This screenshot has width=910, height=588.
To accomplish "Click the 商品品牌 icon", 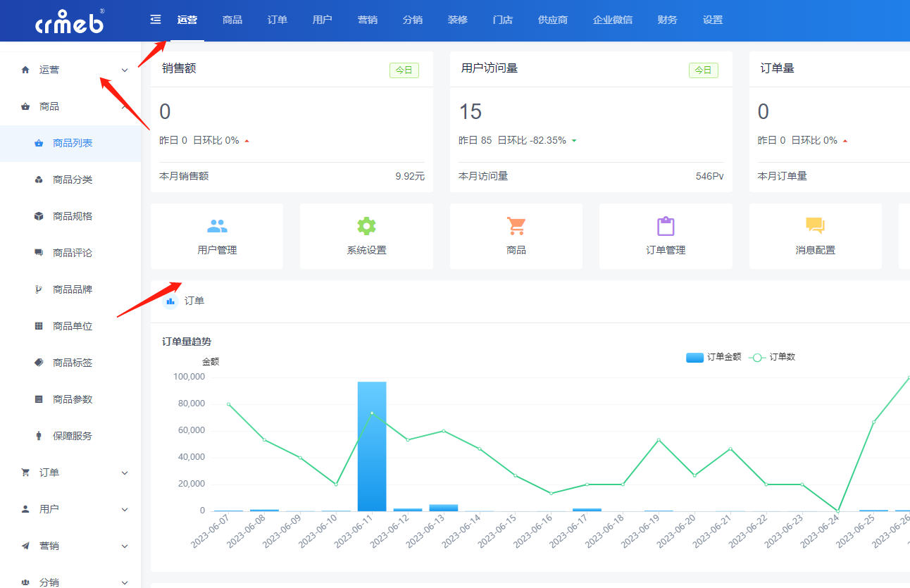I will pos(39,289).
